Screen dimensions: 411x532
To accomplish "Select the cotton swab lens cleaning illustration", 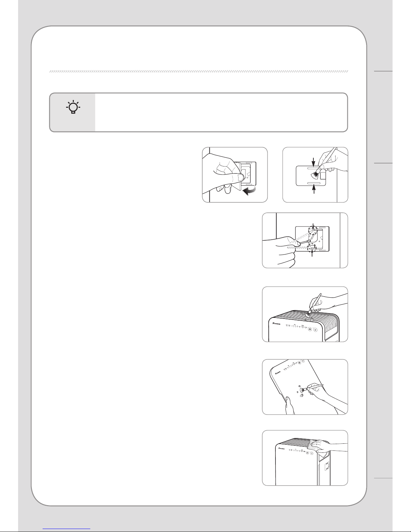I will pyautogui.click(x=305, y=240).
